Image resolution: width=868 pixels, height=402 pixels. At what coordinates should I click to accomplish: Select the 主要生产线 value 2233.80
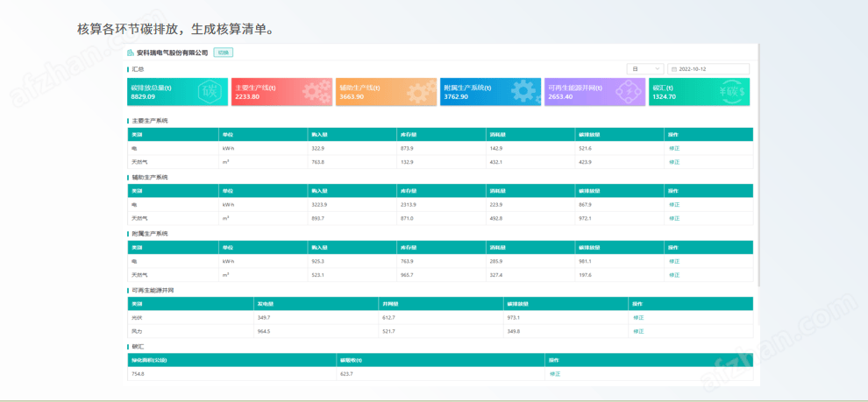pos(247,96)
